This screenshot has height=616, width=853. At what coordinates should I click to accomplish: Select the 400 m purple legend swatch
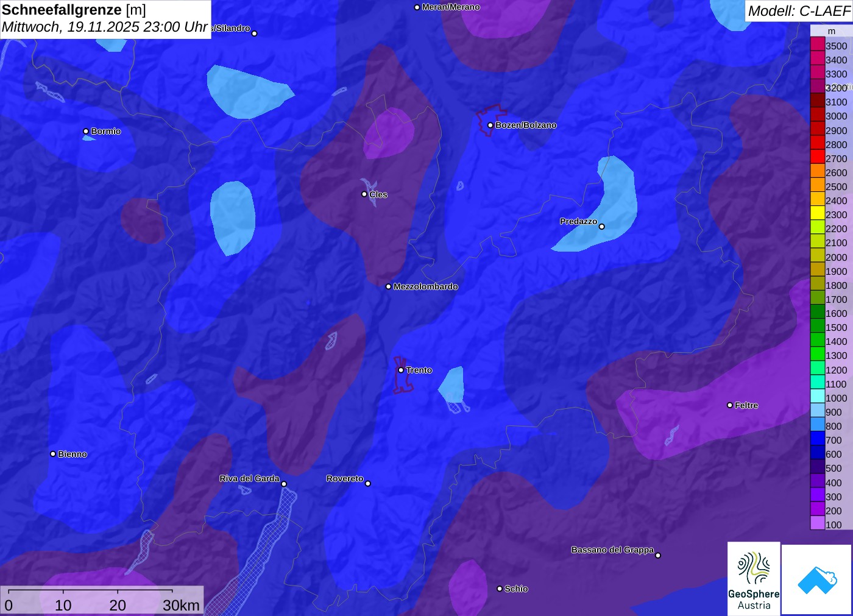[x=818, y=481]
